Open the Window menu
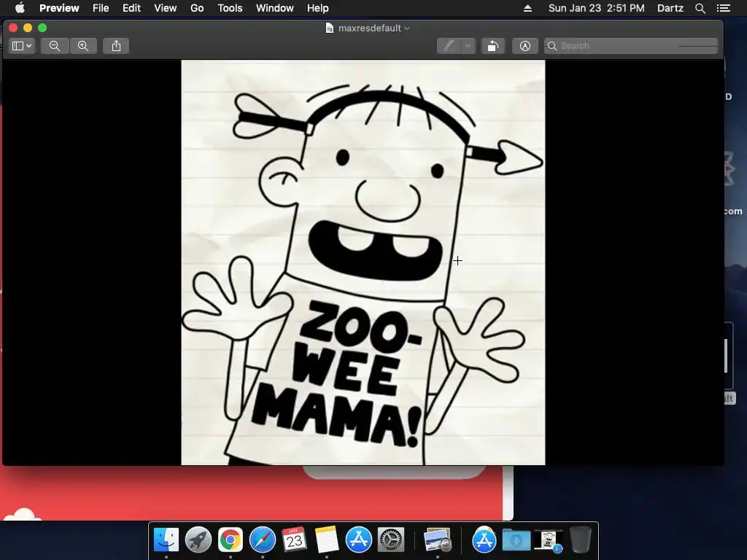 275,8
